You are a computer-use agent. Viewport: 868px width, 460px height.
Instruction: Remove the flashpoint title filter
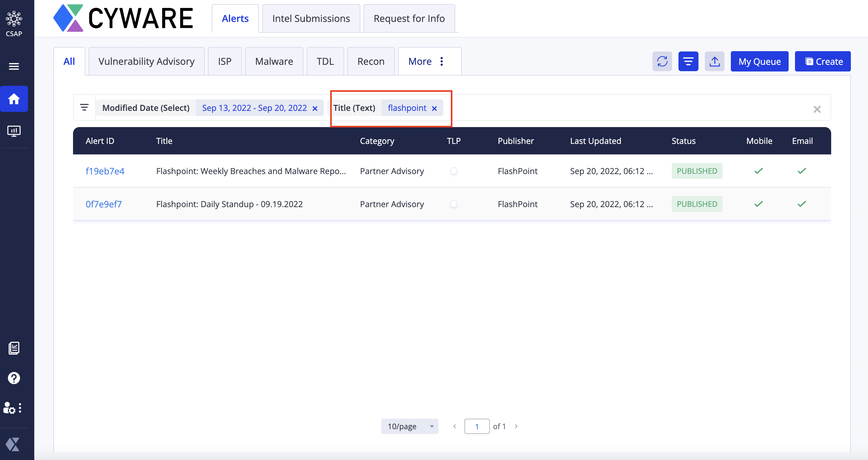434,108
